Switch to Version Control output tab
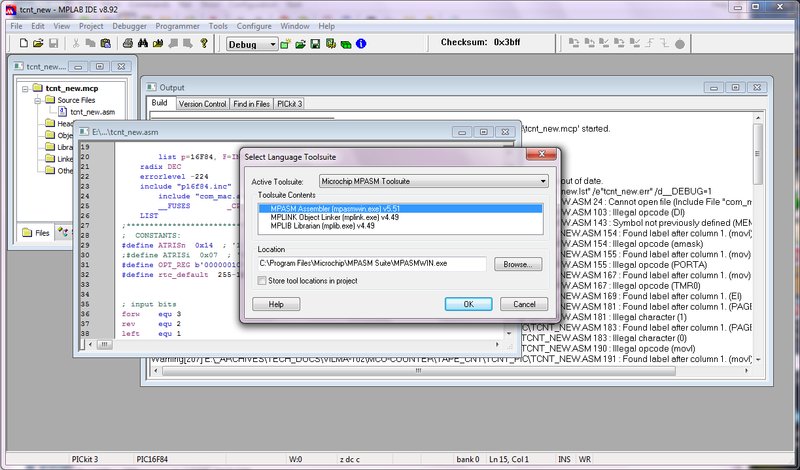Viewport: 800px width, 470px height. click(x=203, y=104)
